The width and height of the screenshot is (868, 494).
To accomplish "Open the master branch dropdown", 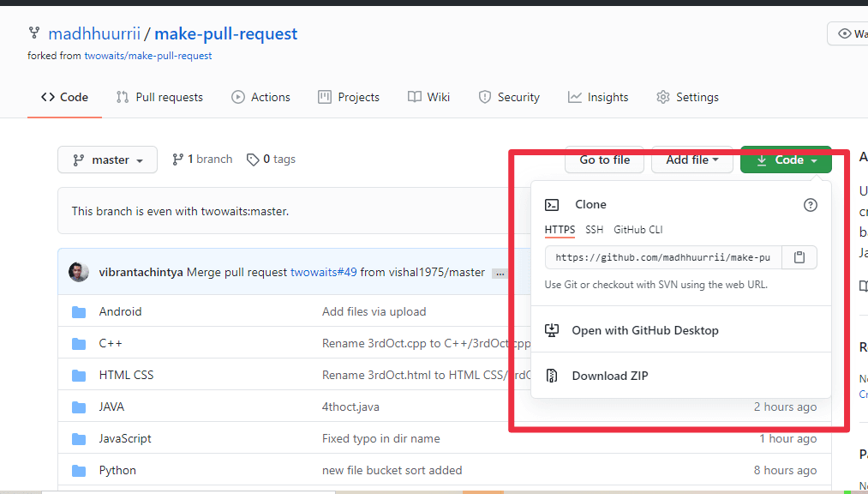I will click(107, 160).
